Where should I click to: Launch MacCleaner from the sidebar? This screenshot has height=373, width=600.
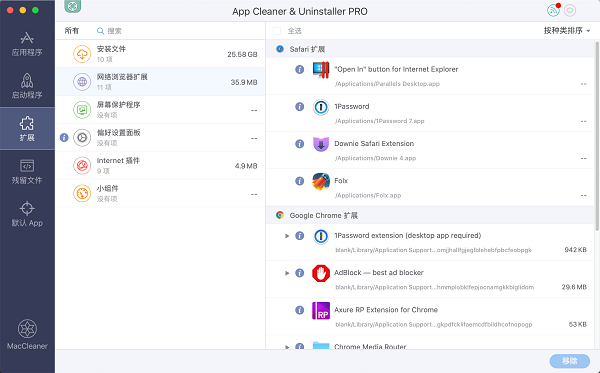[x=27, y=334]
